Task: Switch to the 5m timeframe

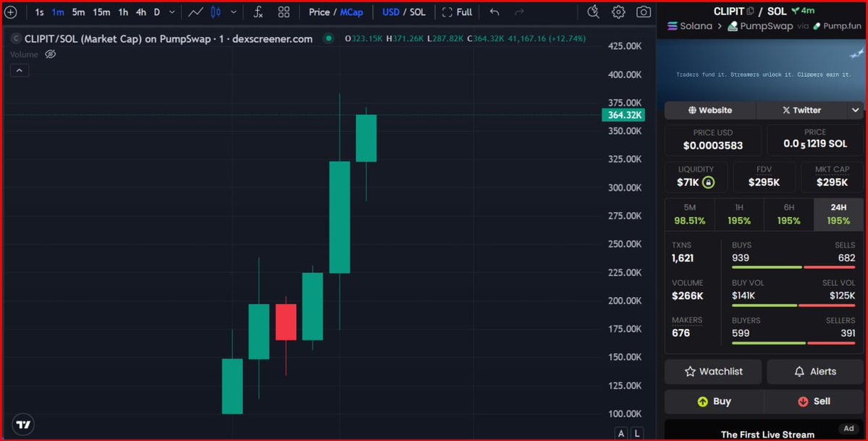Action: [x=79, y=12]
